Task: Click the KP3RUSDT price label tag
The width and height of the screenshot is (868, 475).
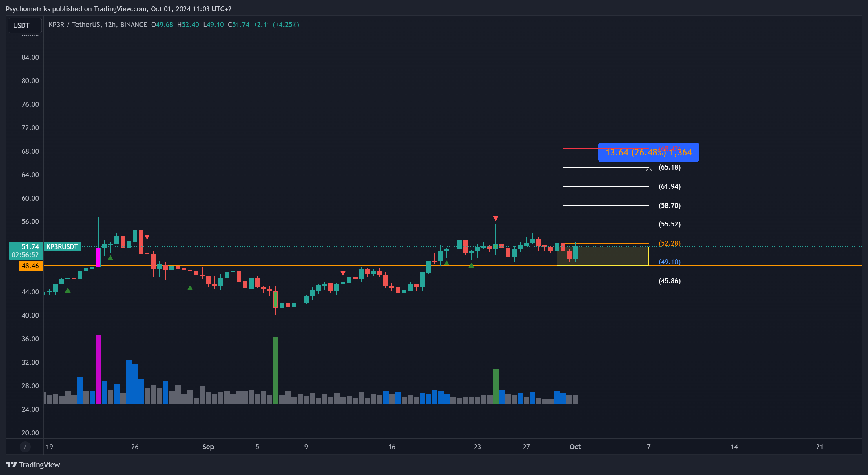Action: [x=62, y=246]
